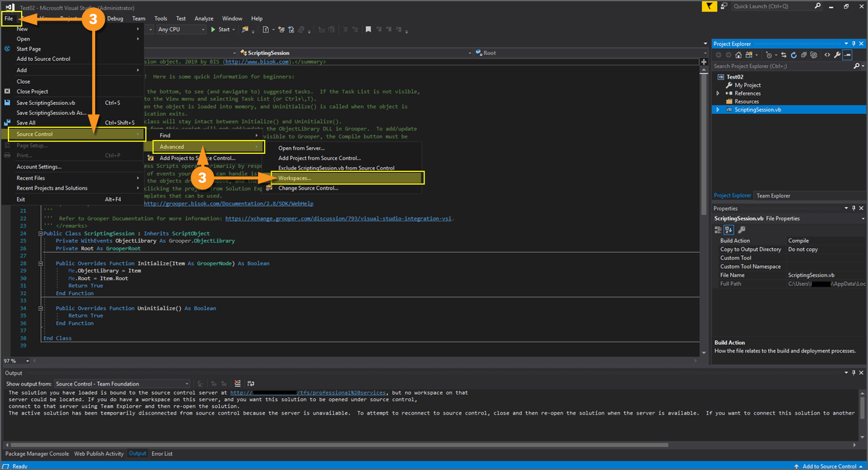Toggle word wrap in the Output panel
The height and width of the screenshot is (470, 868).
click(x=251, y=384)
